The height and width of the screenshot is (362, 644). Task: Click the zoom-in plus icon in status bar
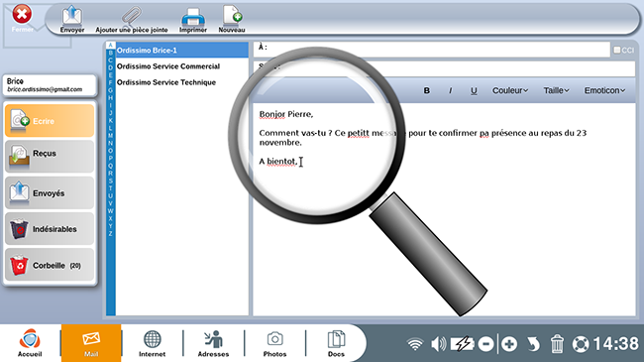tap(509, 344)
